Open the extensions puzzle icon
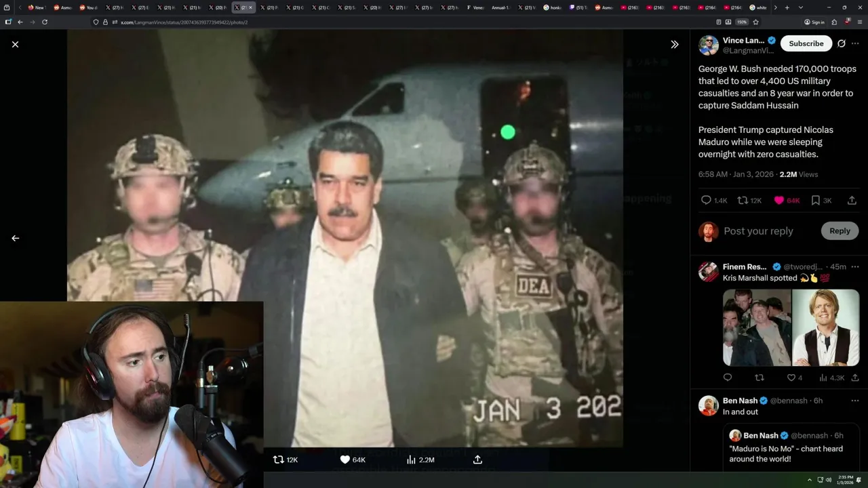This screenshot has height=488, width=868. click(x=835, y=22)
